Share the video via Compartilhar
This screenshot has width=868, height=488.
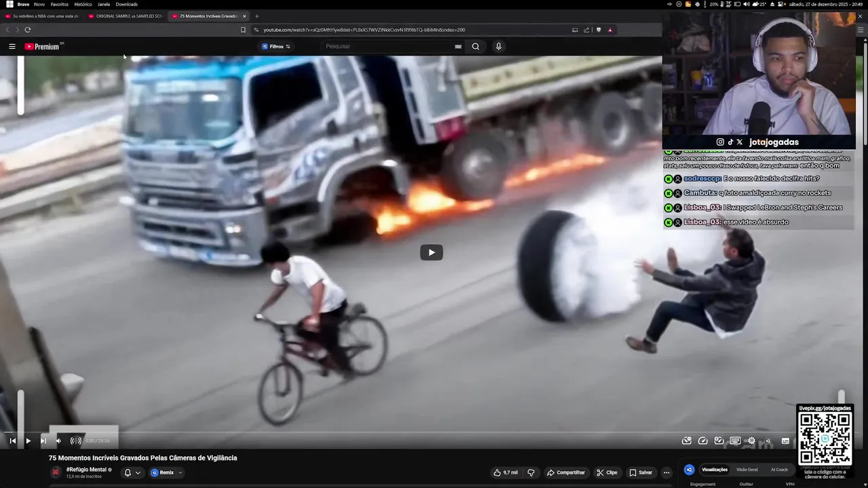566,472
